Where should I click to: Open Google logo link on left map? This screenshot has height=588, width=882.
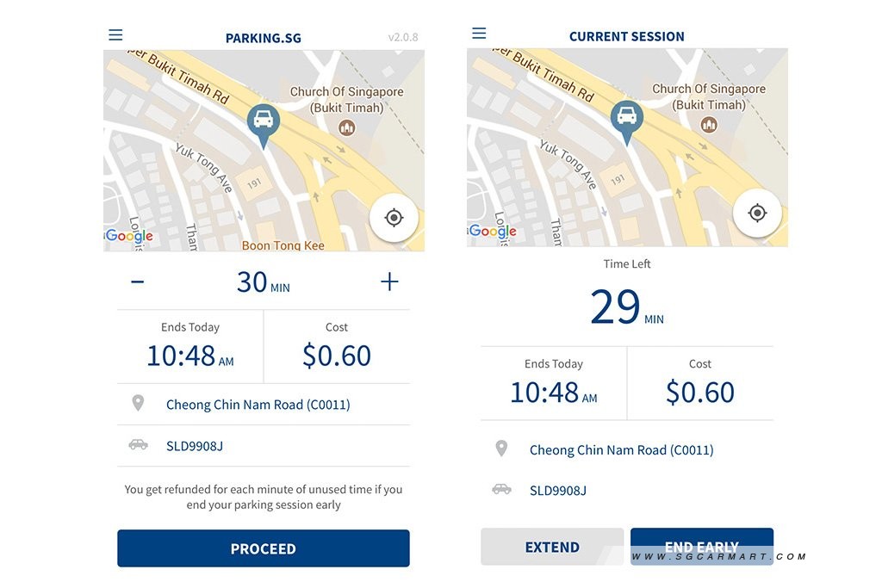coord(129,236)
